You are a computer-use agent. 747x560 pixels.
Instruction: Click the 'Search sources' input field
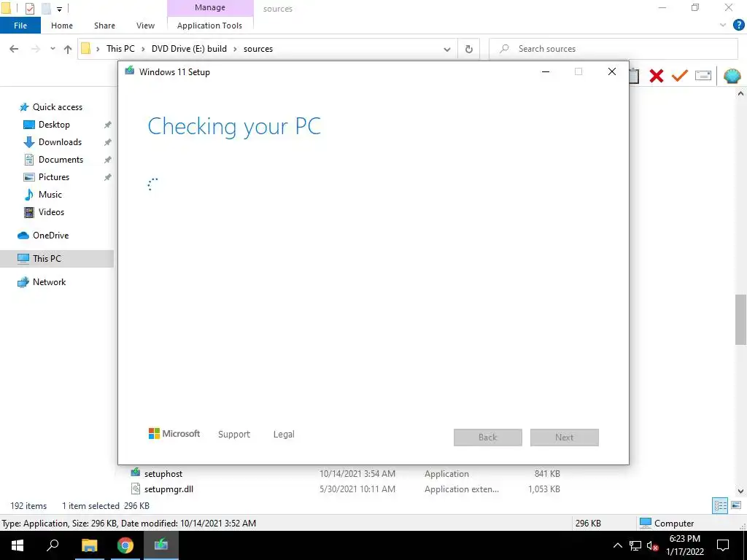pos(614,49)
